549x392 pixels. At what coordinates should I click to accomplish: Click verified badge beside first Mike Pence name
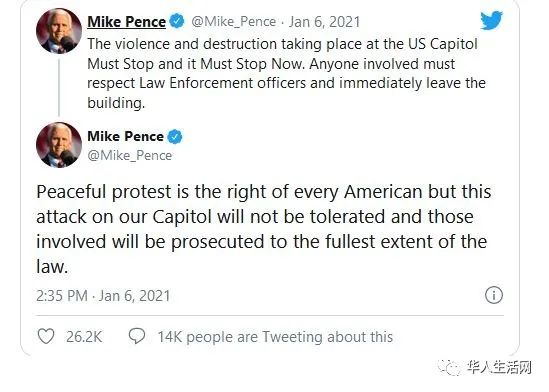[176, 21]
